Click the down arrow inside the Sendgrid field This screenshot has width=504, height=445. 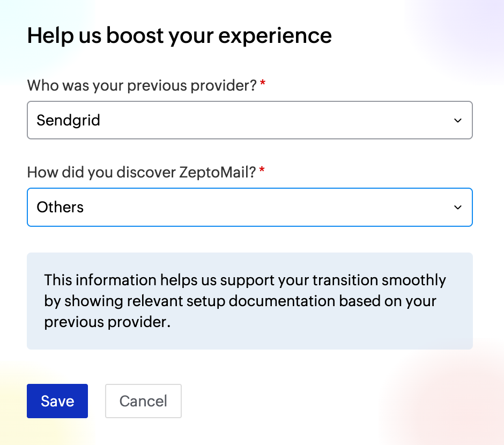click(x=458, y=120)
